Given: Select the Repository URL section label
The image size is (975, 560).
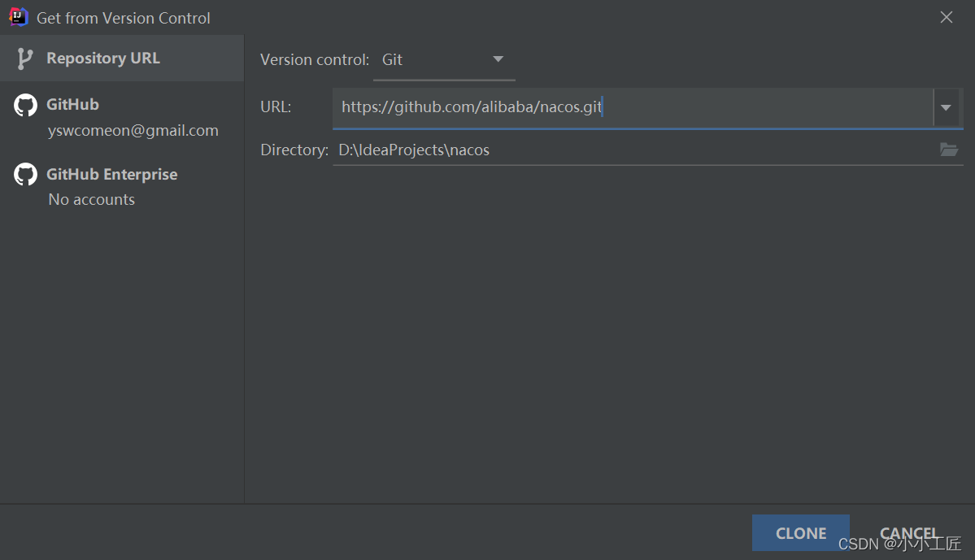Looking at the screenshot, I should tap(103, 59).
